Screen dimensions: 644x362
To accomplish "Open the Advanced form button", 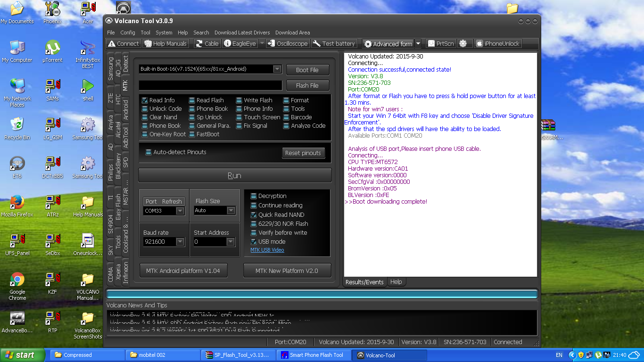I will click(x=388, y=44).
